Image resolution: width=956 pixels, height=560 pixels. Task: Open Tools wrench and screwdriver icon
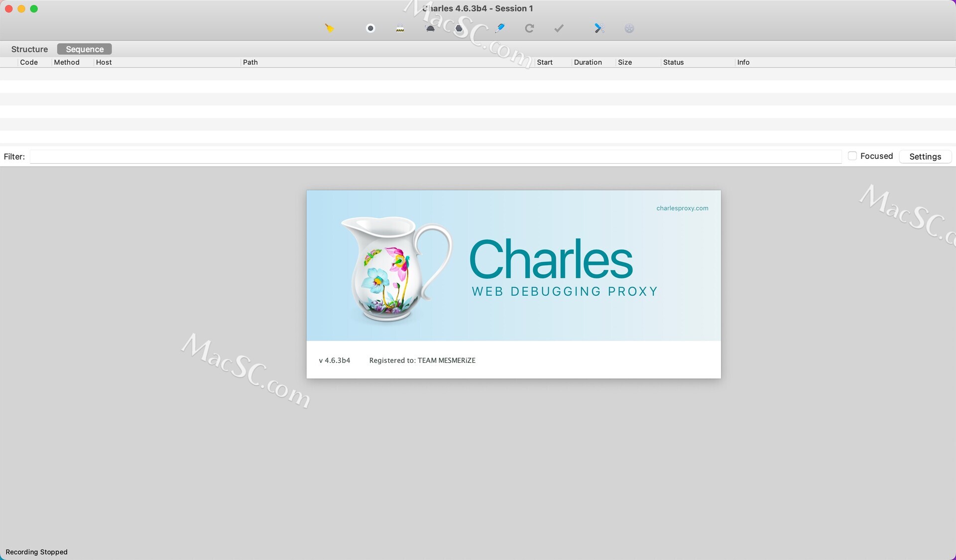(x=599, y=28)
